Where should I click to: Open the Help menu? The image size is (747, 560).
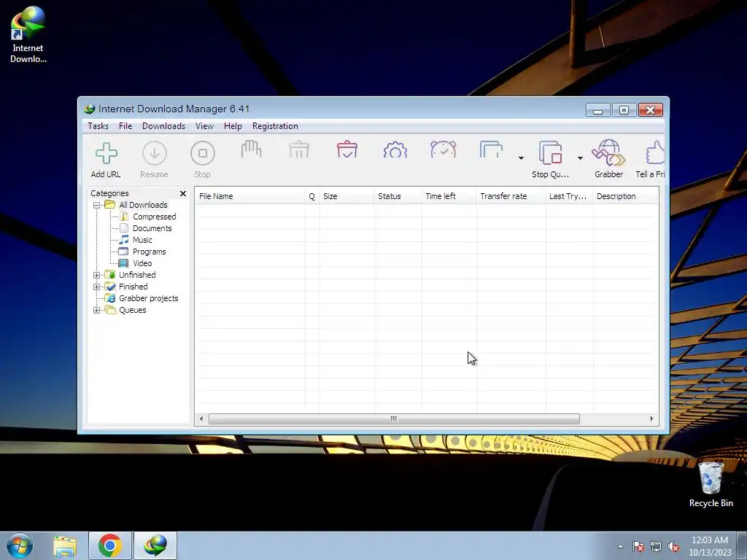(233, 126)
